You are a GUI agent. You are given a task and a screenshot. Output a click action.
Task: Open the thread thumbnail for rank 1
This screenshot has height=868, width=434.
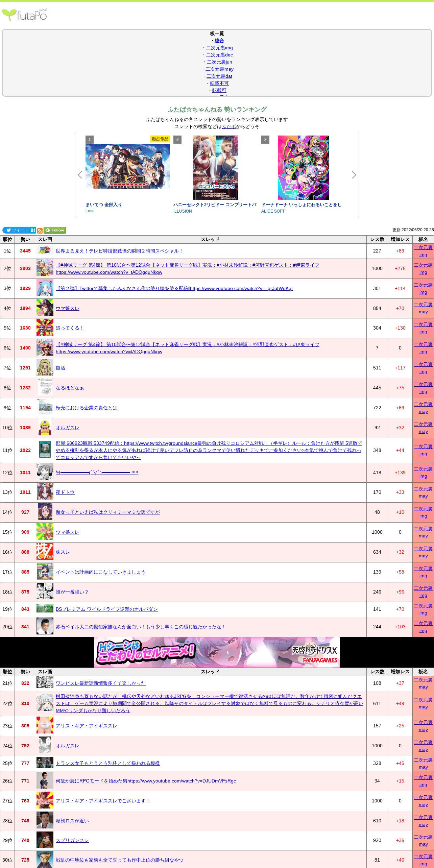pos(45,251)
